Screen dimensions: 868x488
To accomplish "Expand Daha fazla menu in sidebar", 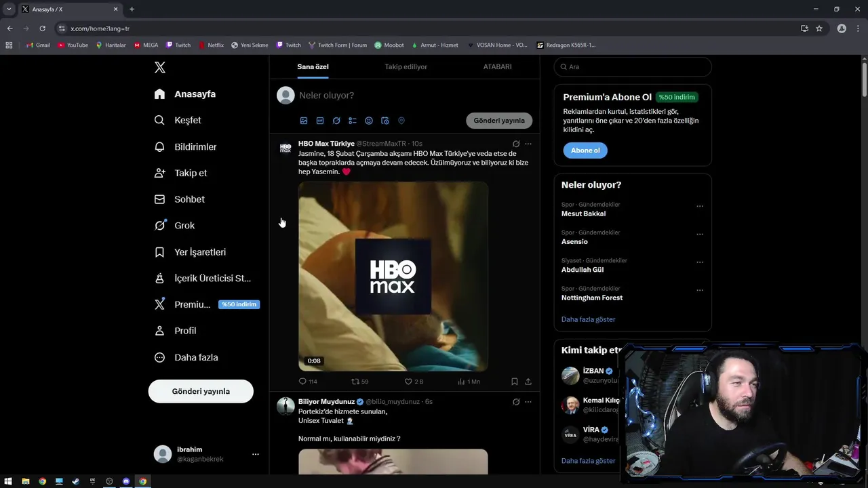I will point(186,357).
